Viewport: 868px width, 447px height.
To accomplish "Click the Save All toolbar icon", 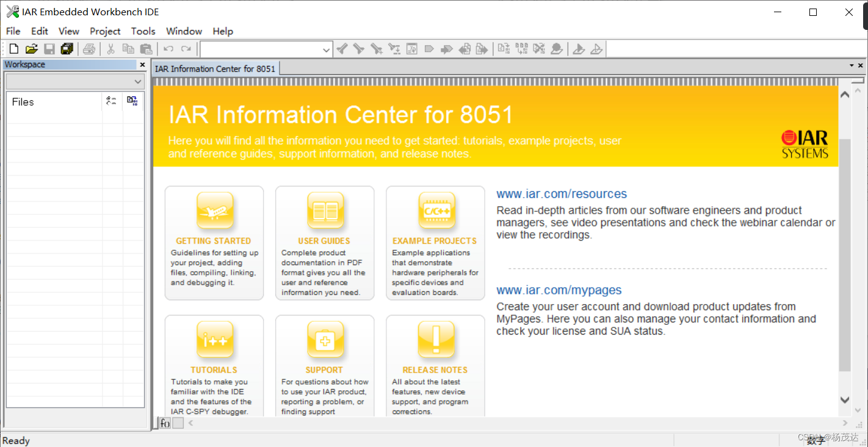I will 67,49.
